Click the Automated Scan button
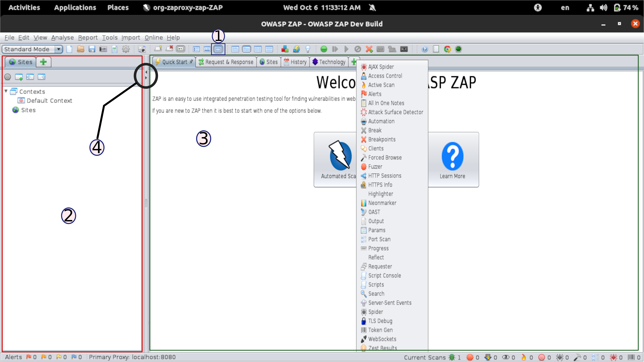Viewport: 644px width, 362px height. [x=339, y=160]
